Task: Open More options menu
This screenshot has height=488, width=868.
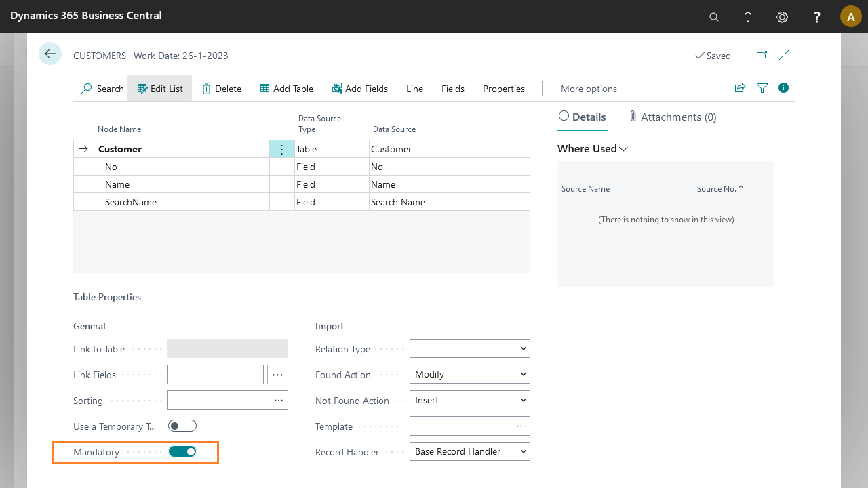Action: [589, 89]
